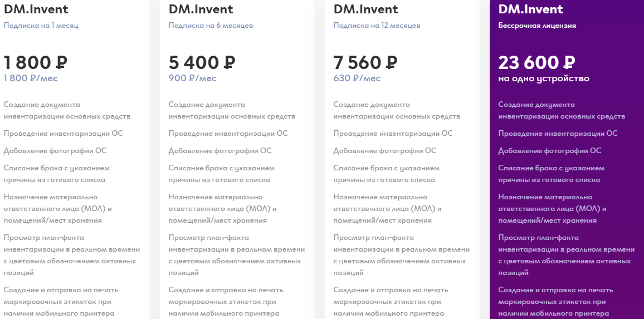Screen dimensions: 644x319
Task: Click 'Подписка на 12 месяцев' subtitle
Action: 377,26
